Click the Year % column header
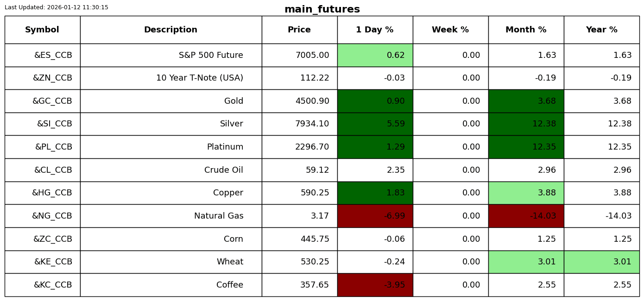The height and width of the screenshot is (301, 644). coord(601,30)
